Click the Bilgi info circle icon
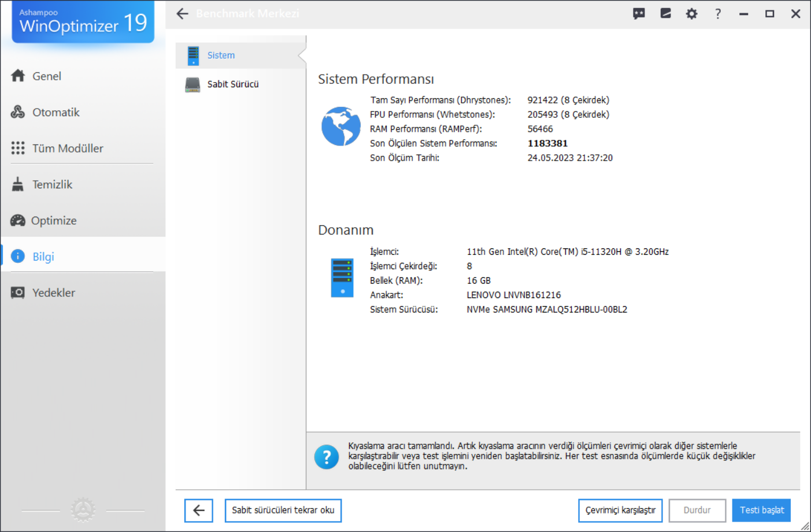The image size is (811, 532). point(18,256)
